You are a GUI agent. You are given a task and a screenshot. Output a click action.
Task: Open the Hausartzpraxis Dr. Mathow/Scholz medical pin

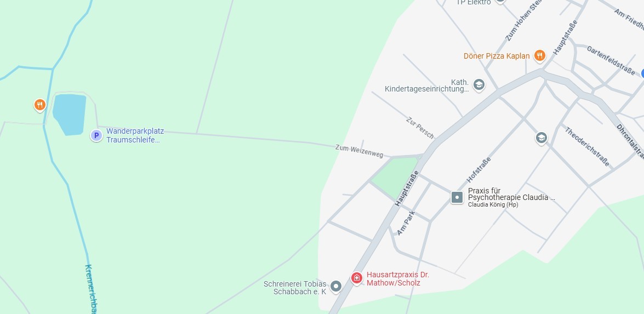point(356,278)
